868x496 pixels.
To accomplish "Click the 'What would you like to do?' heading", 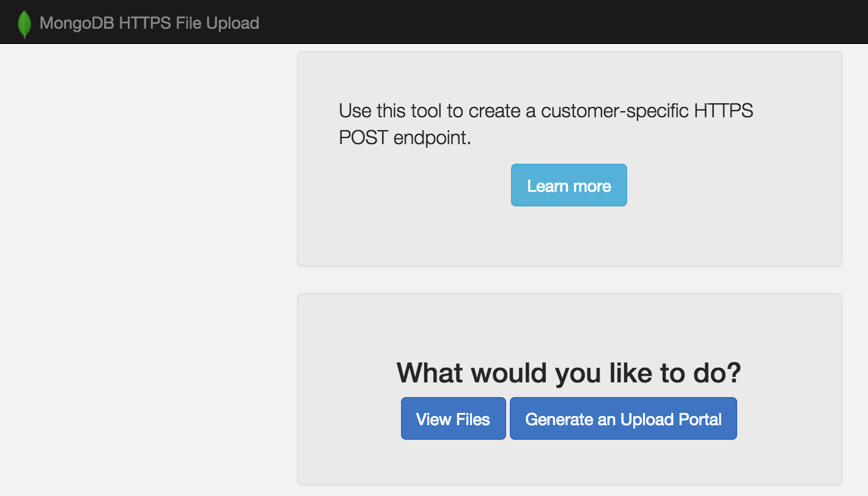I will click(x=569, y=373).
